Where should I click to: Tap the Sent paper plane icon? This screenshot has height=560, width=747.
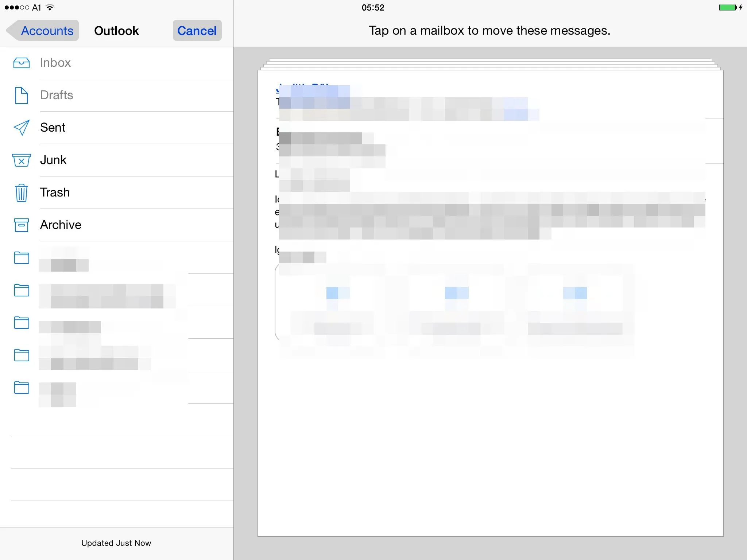(x=22, y=128)
